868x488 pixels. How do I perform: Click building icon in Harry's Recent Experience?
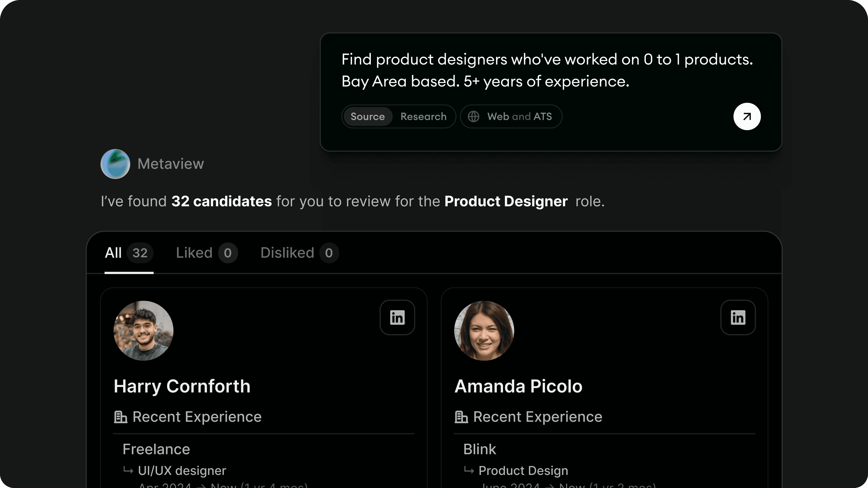click(120, 417)
